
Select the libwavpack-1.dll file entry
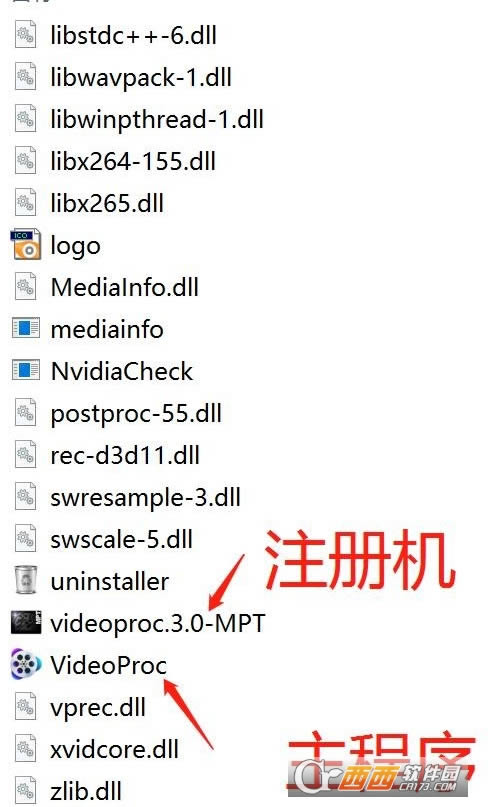(141, 78)
